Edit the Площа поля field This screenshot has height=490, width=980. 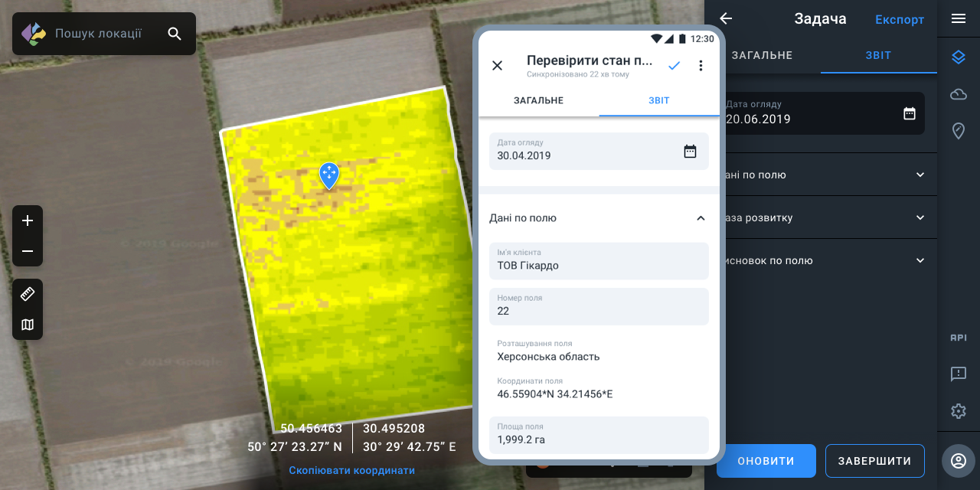tap(599, 435)
